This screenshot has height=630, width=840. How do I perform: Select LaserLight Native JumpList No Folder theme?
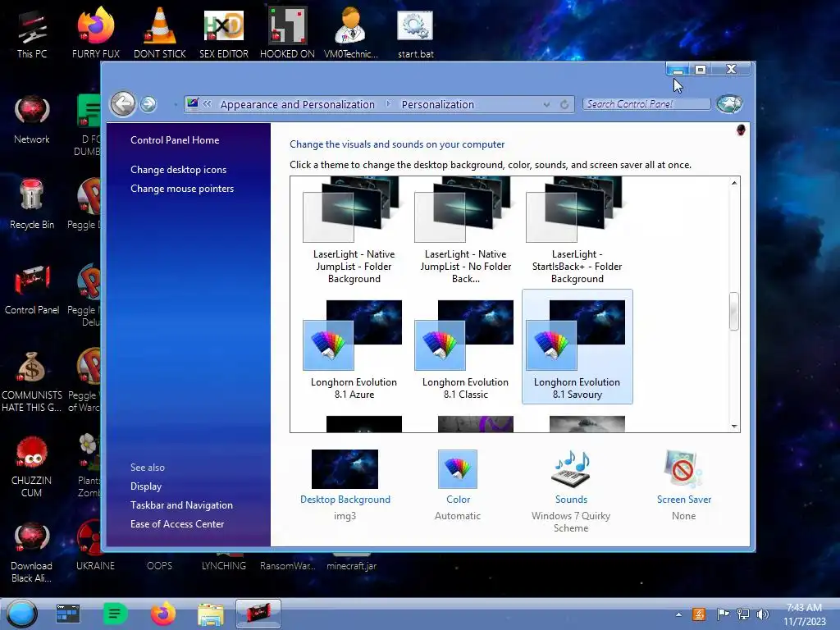point(466,231)
